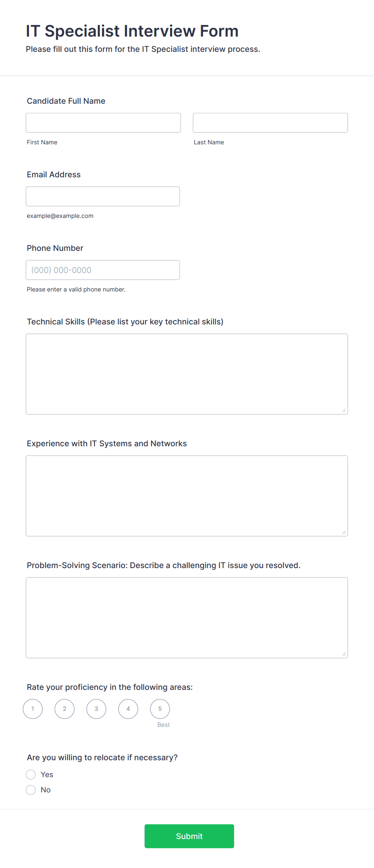
Task: Choose Yes for willing to relocate
Action: 31,774
